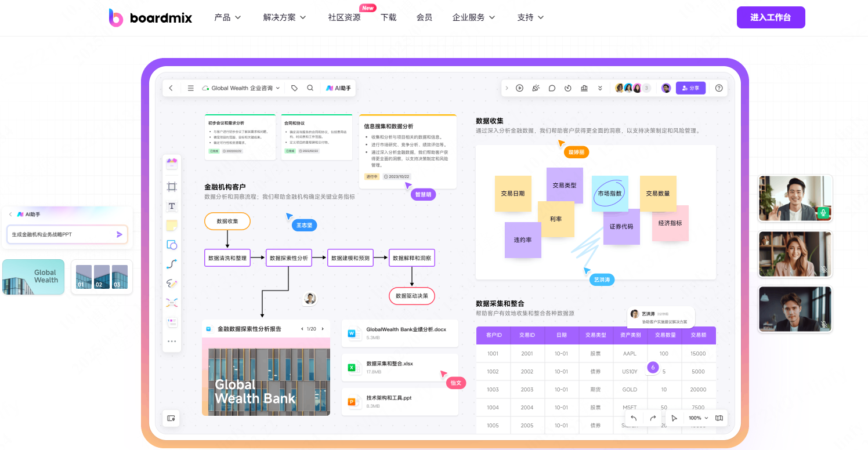Screen dimensions: 868x450
Task: Click the 数据驱动决策 flowchart node
Action: 411,296
